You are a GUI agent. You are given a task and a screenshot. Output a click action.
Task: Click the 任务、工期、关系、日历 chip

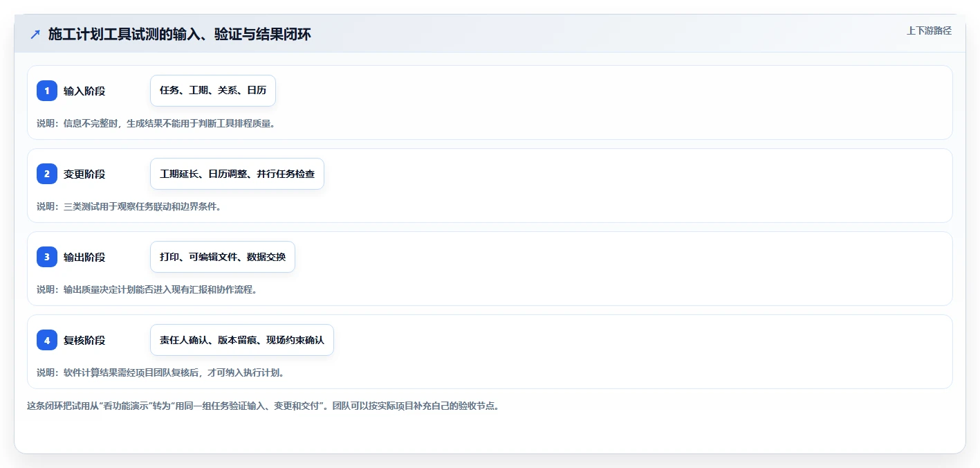(x=213, y=91)
